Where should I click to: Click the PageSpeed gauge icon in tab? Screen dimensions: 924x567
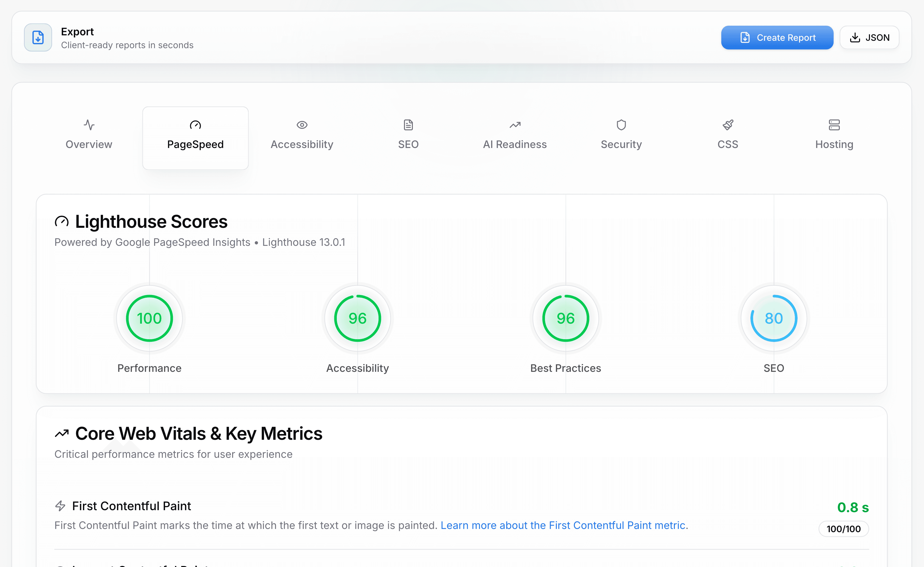[195, 125]
